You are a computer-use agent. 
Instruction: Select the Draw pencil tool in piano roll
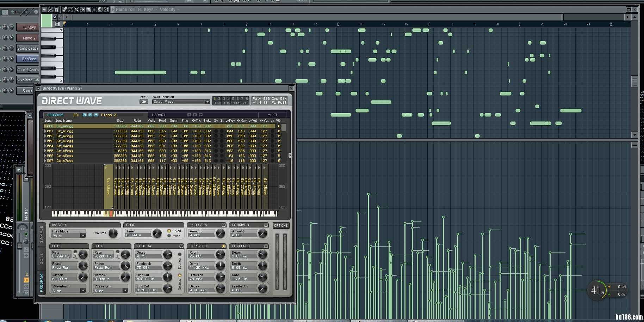pyautogui.click(x=64, y=10)
